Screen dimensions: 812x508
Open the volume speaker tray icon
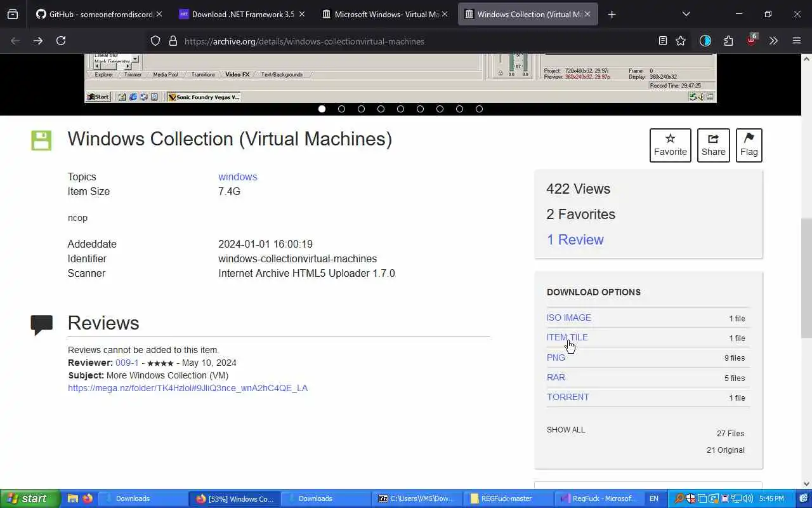748,498
